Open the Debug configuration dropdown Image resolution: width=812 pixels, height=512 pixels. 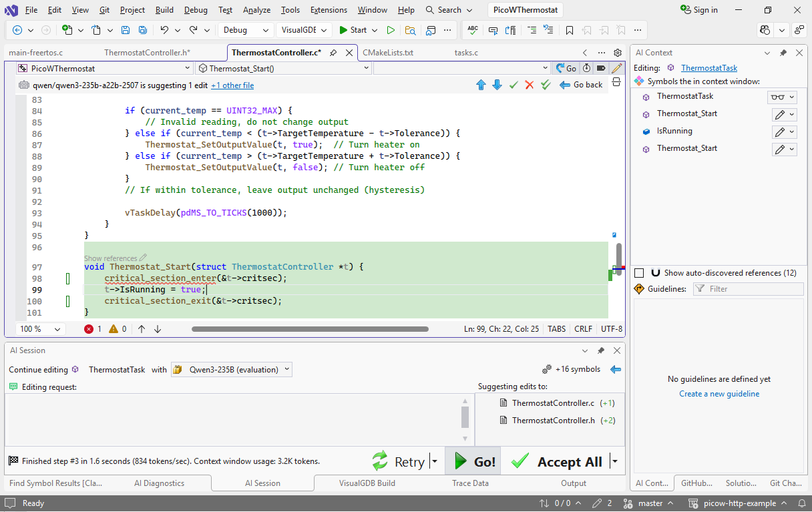pyautogui.click(x=246, y=30)
